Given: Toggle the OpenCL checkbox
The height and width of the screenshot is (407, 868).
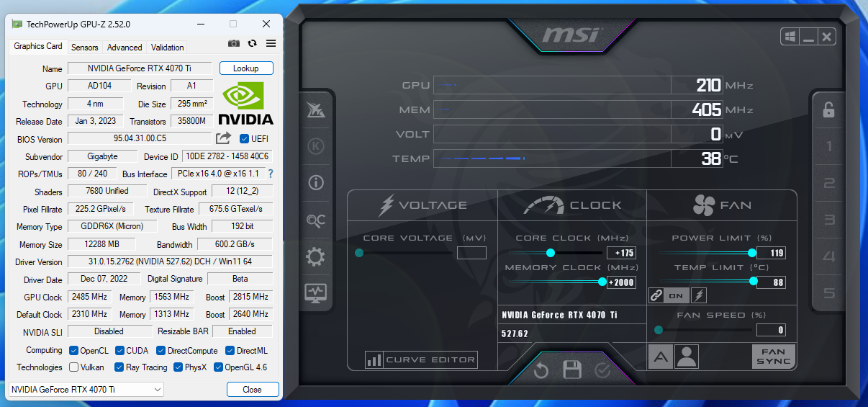Looking at the screenshot, I should pos(73,351).
